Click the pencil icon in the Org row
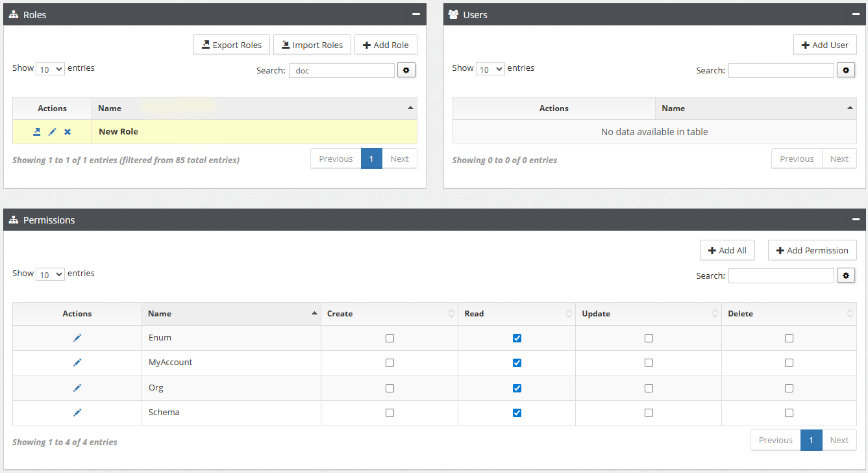This screenshot has width=868, height=473. pos(77,388)
